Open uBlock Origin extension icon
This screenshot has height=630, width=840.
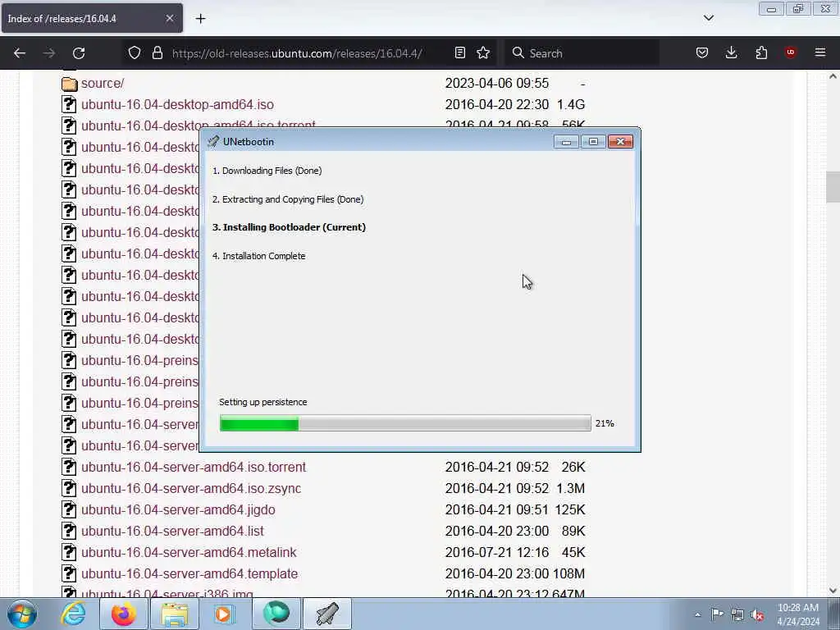(x=790, y=52)
